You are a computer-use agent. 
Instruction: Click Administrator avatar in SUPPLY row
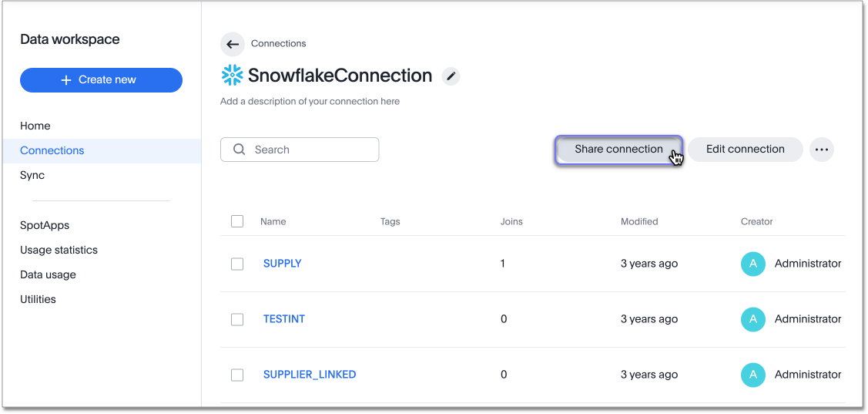[752, 264]
